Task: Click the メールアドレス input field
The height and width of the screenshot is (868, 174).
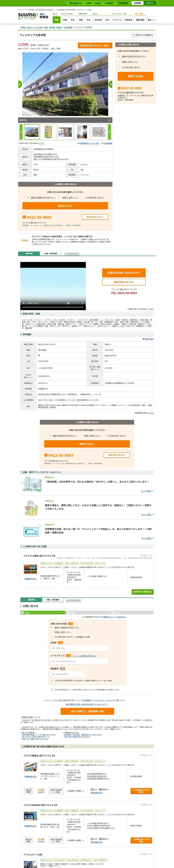Action: 79,661
